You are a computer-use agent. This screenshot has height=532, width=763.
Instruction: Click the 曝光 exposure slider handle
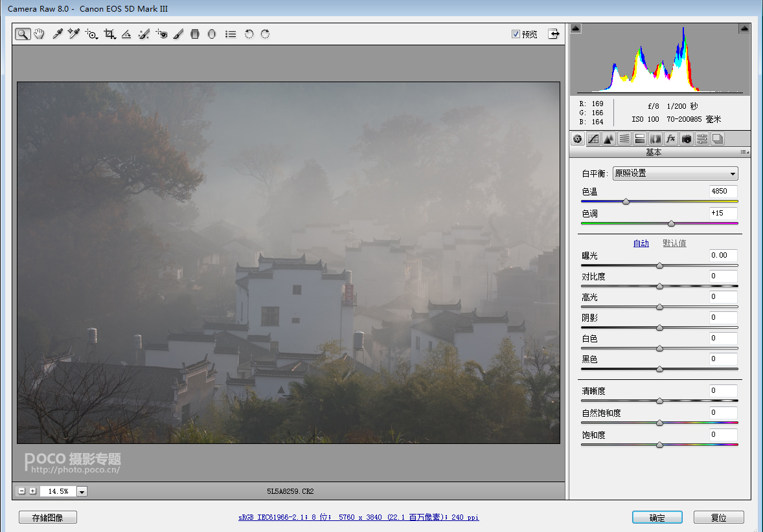coord(660,265)
